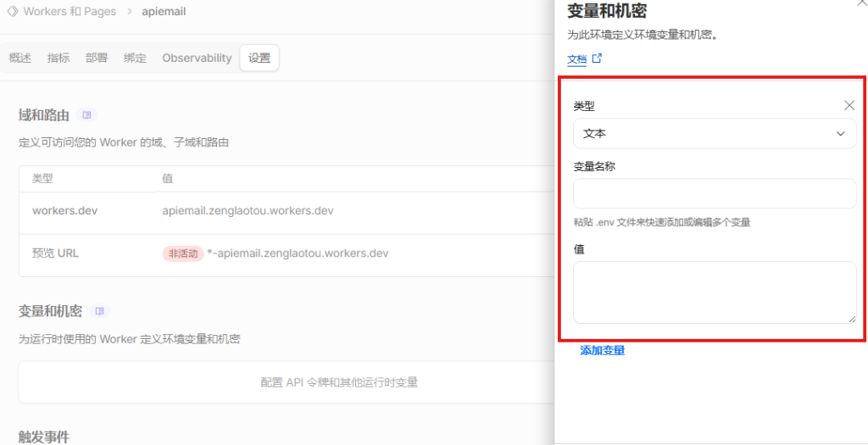Go to the 绑定 tab
The width and height of the screenshot is (868, 445).
(x=135, y=58)
